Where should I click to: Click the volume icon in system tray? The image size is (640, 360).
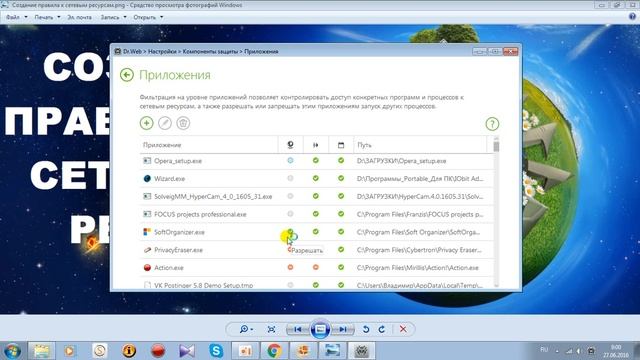coord(579,351)
